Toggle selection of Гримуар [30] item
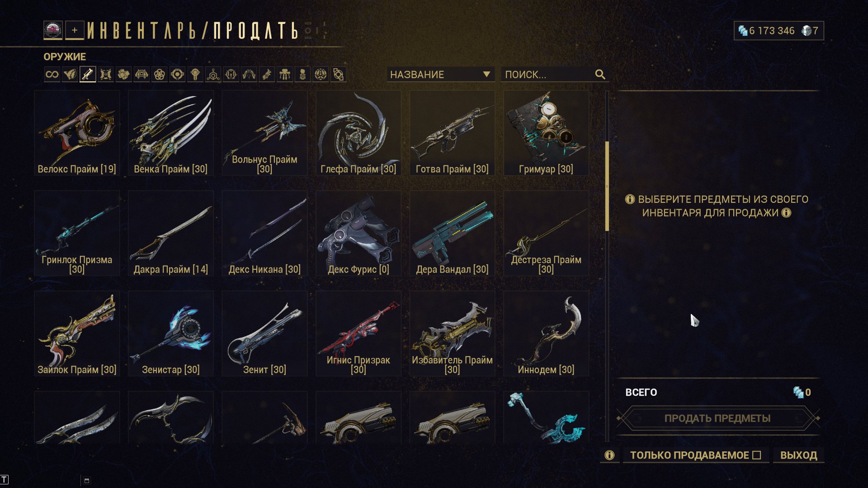 pos(546,133)
